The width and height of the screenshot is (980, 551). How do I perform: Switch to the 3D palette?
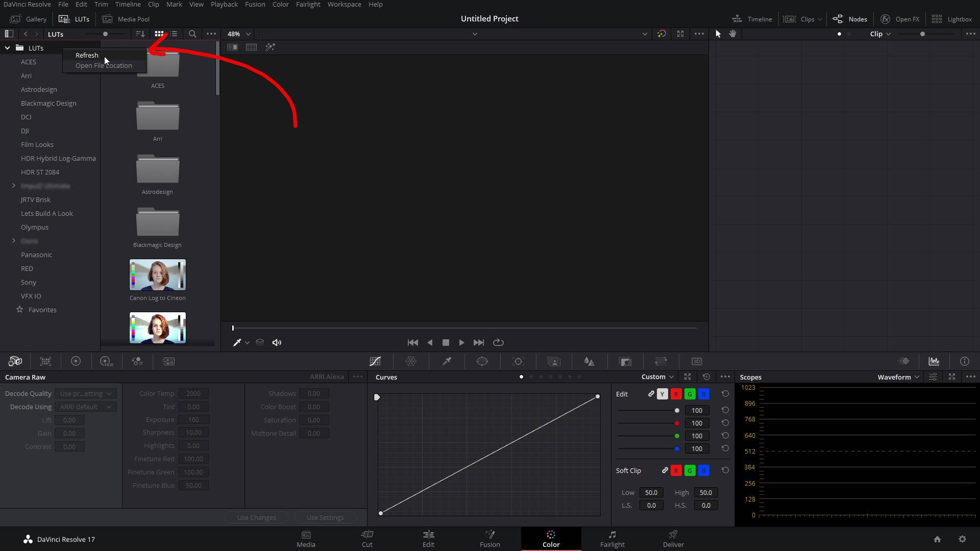[697, 361]
